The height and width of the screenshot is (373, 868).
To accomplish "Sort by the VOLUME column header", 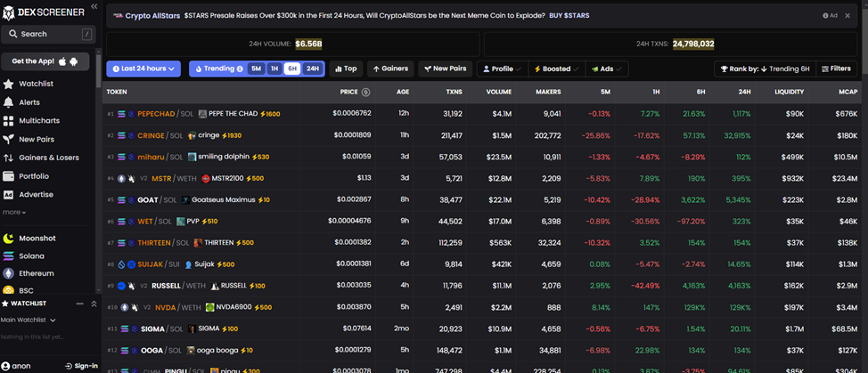I will click(x=499, y=92).
